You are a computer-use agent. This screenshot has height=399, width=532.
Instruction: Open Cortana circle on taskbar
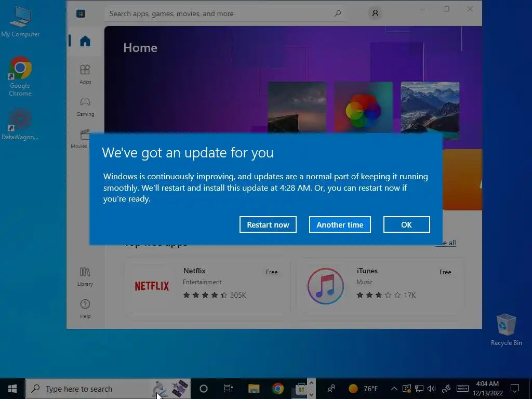204,389
